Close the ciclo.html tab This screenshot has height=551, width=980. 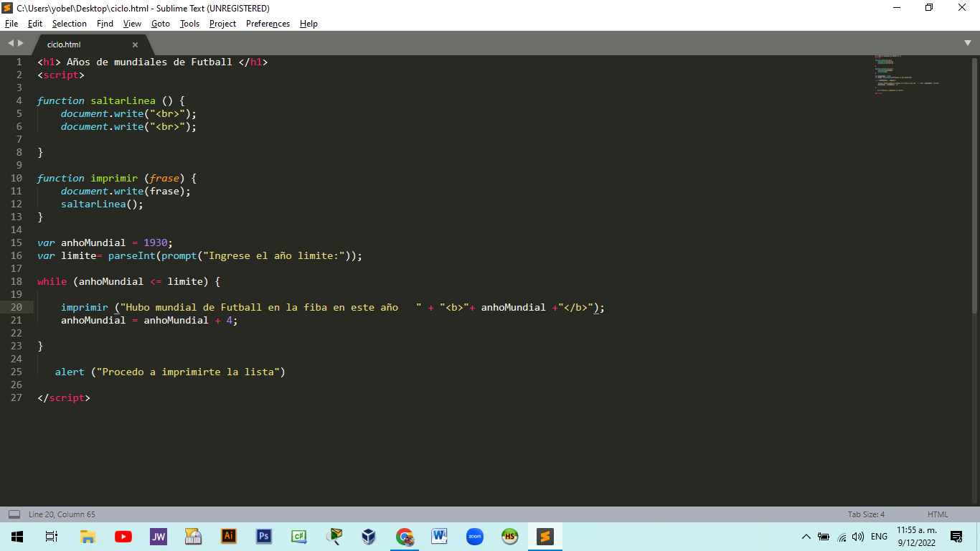[x=135, y=44]
